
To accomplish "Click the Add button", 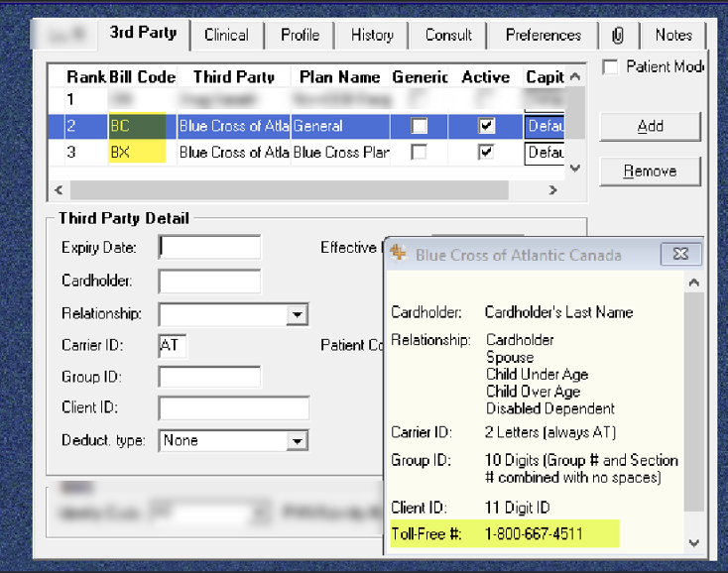I will tap(650, 126).
